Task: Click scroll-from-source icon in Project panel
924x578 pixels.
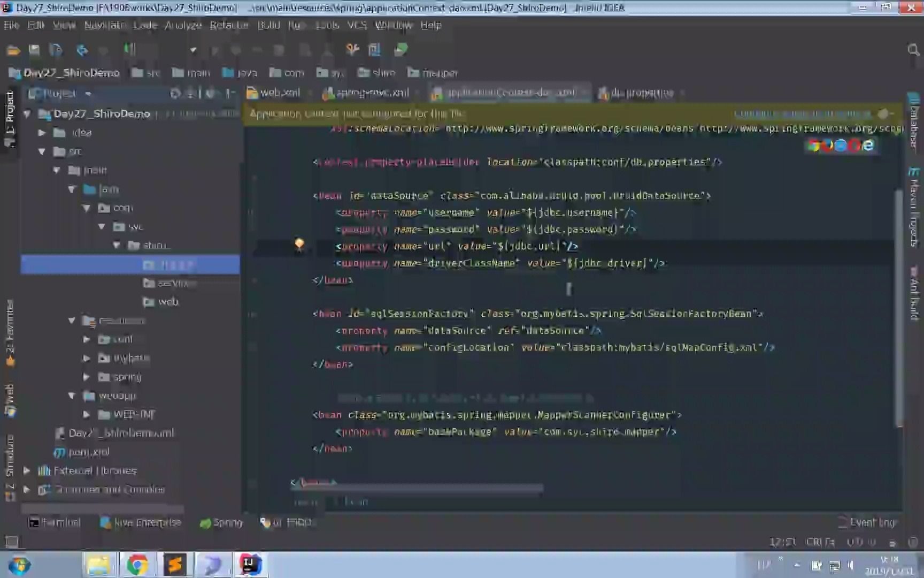Action: pos(175,94)
